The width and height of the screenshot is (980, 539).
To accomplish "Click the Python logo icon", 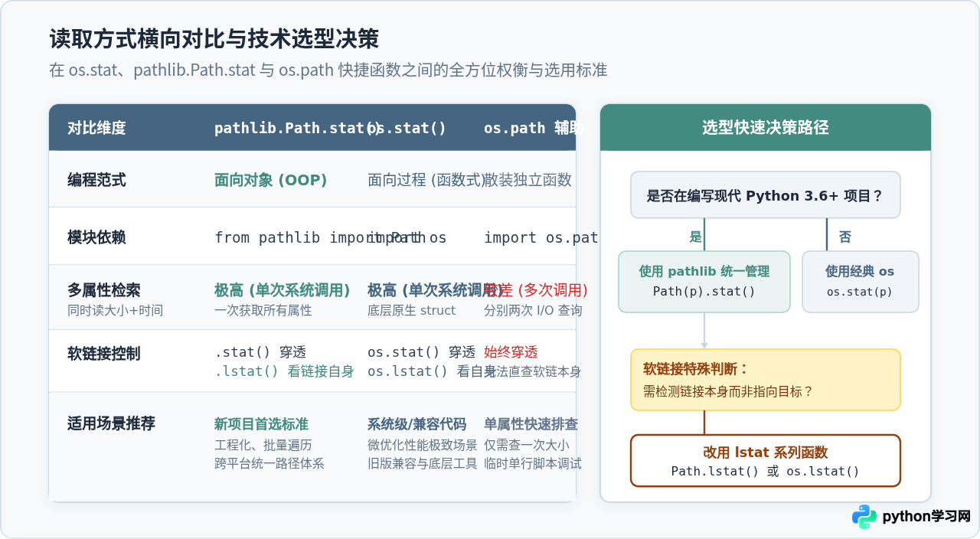I will tap(864, 517).
